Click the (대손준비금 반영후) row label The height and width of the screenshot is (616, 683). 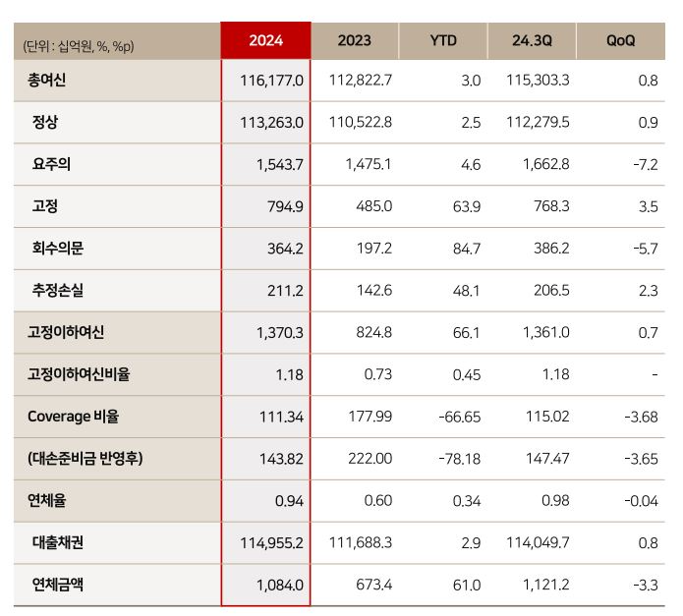pyautogui.click(x=86, y=459)
